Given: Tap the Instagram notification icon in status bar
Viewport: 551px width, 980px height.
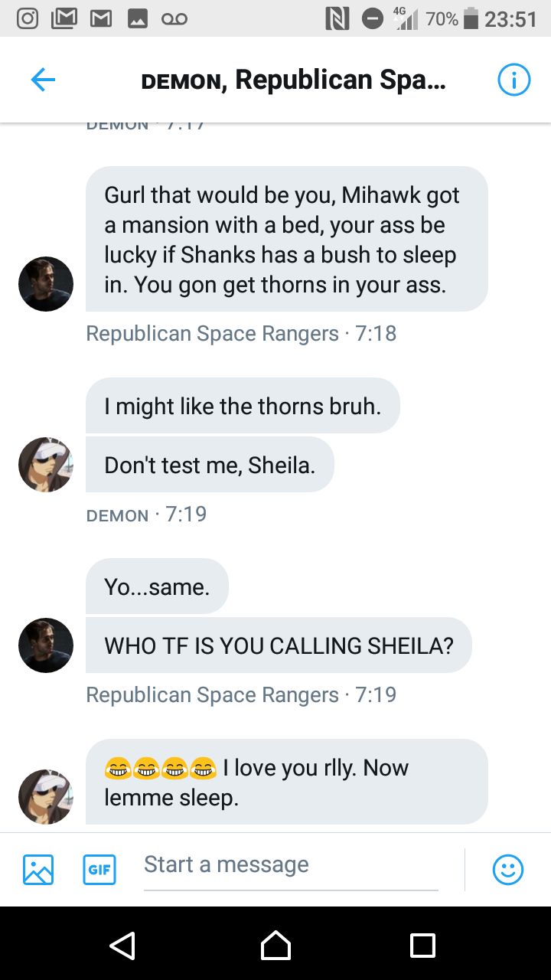Looking at the screenshot, I should tap(28, 18).
